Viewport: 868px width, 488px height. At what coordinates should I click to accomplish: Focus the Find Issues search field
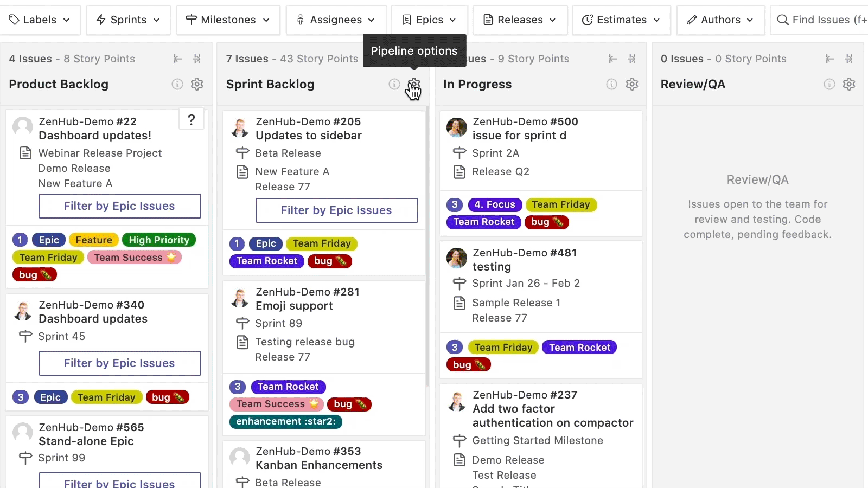pyautogui.click(x=819, y=20)
